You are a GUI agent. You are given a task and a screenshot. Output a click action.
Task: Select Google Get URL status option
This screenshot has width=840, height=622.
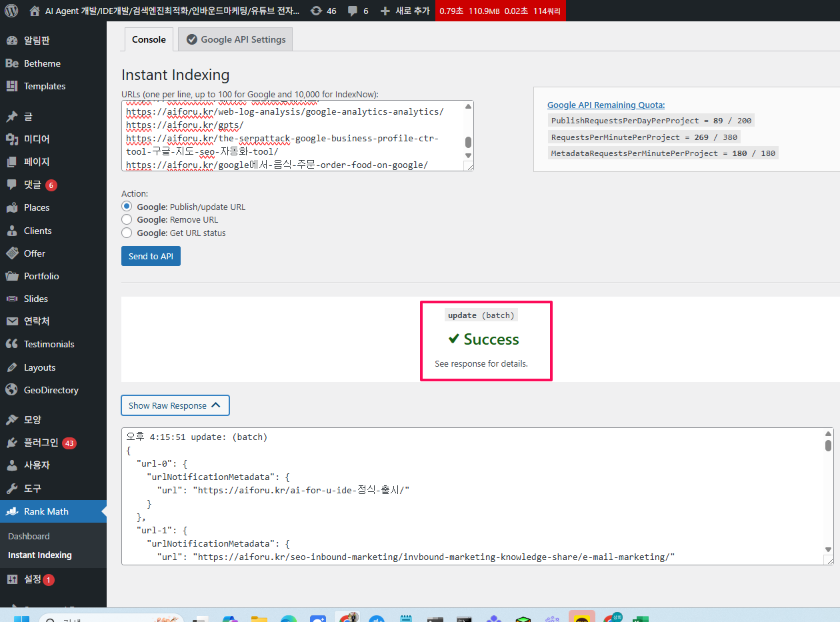click(127, 233)
